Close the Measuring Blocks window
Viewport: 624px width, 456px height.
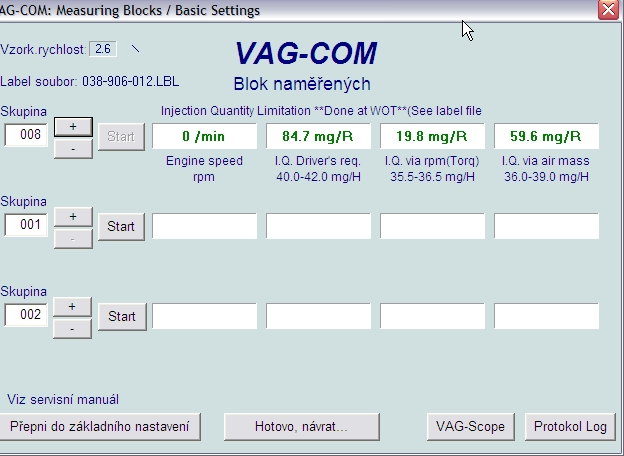point(608,10)
